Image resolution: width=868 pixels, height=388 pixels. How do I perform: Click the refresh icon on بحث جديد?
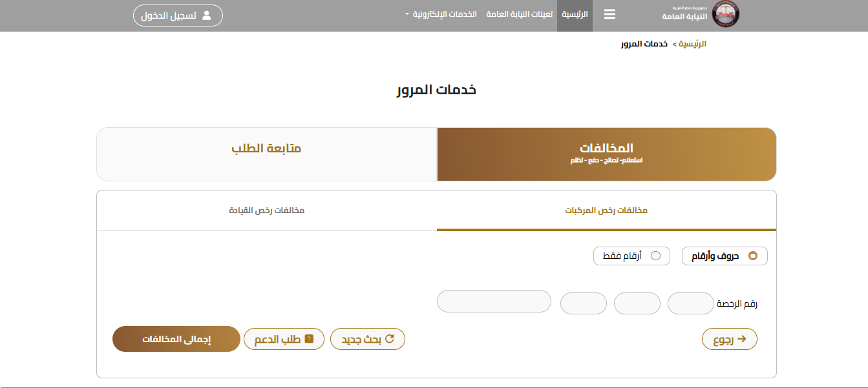pyautogui.click(x=390, y=338)
